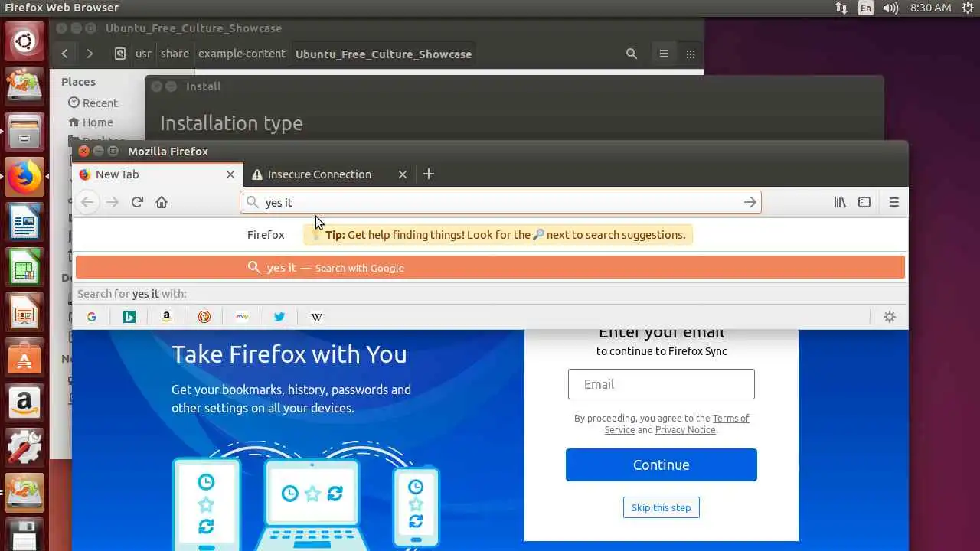Click the 'usr' path segment in Files
The image size is (980, 551).
coord(143,54)
